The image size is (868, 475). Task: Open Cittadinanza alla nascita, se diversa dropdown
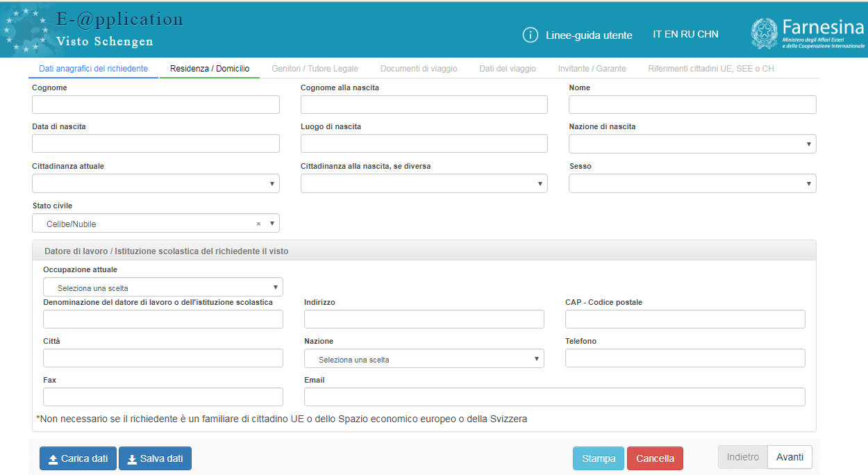point(424,183)
